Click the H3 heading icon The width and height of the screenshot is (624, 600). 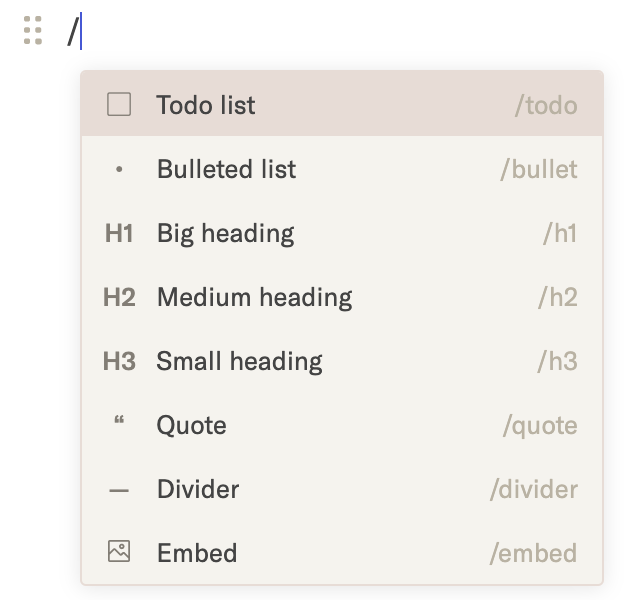(119, 361)
